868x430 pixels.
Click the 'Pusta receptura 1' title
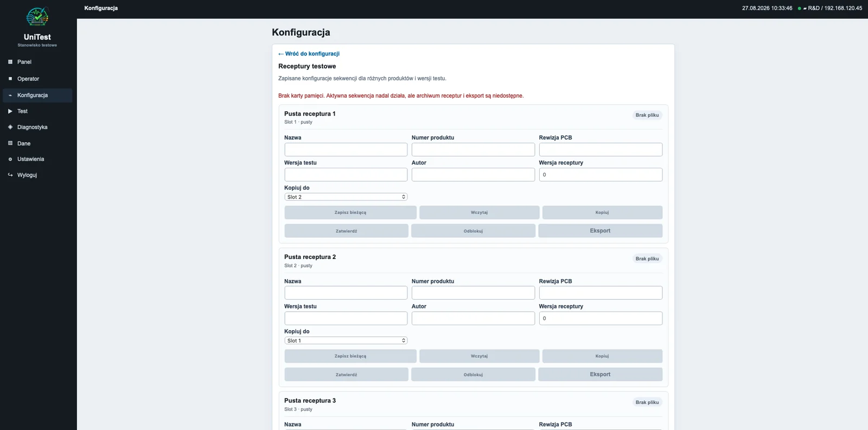310,114
